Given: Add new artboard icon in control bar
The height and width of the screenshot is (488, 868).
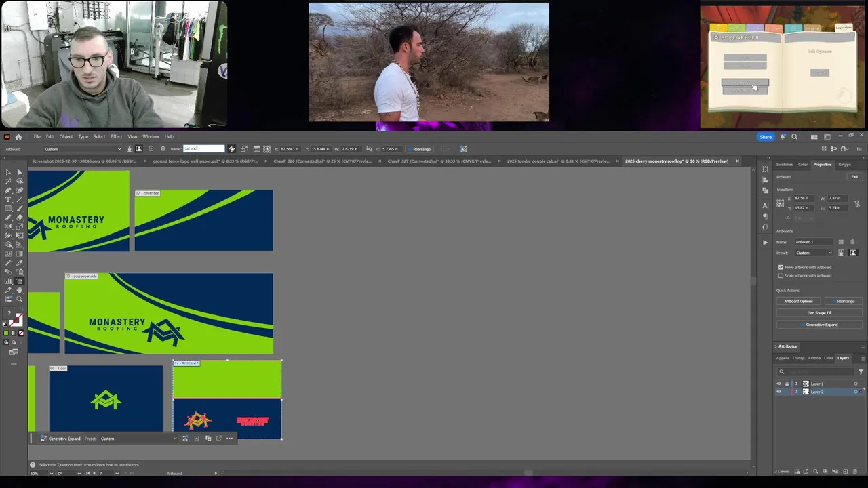Looking at the screenshot, I should click(x=151, y=149).
